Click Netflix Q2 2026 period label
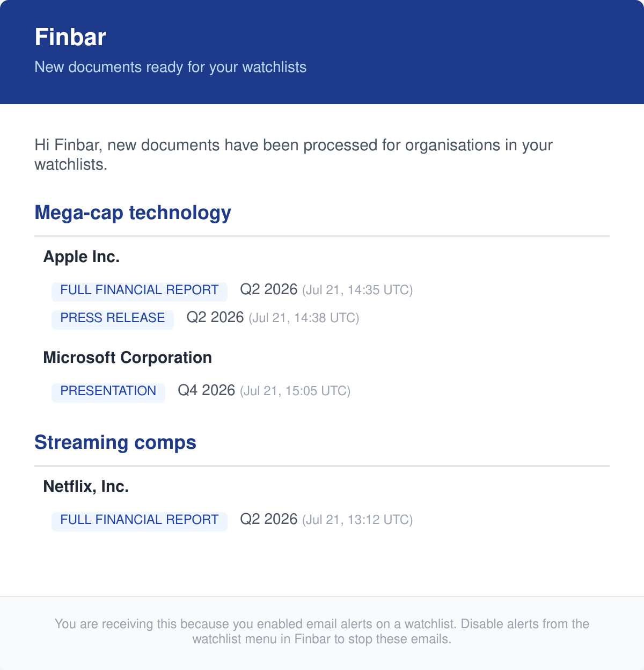 [269, 519]
